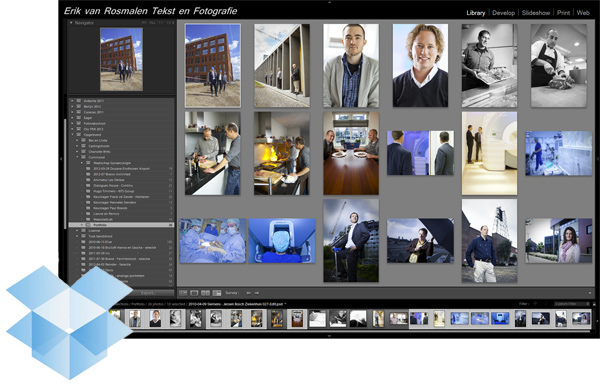The width and height of the screenshot is (600, 391).
Task: Open the toolbar options triangle at right
Action: (x=590, y=293)
